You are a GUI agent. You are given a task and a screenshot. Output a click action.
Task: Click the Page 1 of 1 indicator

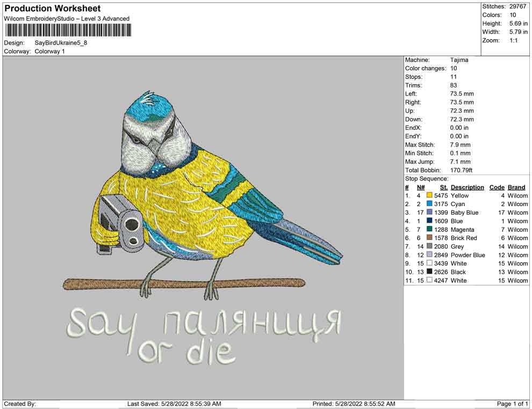[x=513, y=404]
